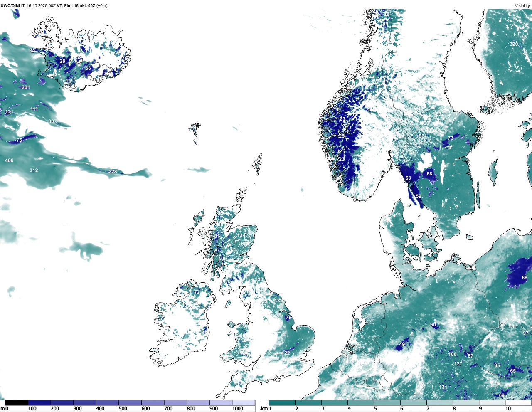532x412 pixels.
Task: Click the "406" value at the left edge
Action: click(9, 160)
